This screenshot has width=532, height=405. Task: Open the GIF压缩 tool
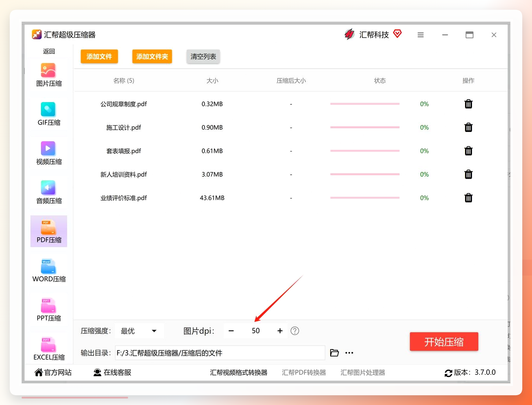pos(49,114)
